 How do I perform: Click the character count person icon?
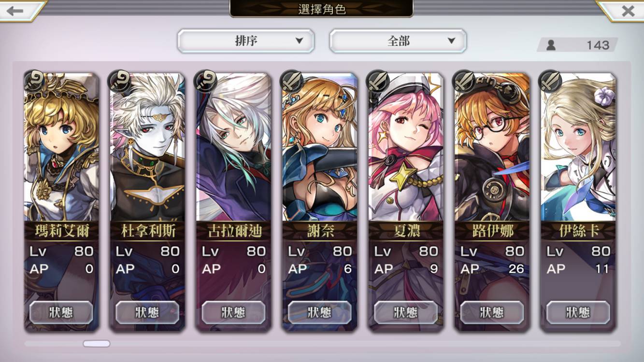click(551, 45)
